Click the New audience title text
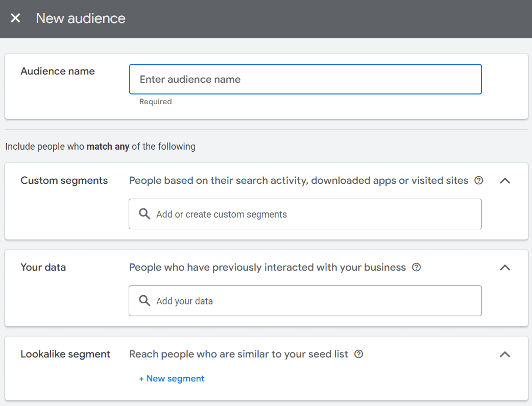 81,18
